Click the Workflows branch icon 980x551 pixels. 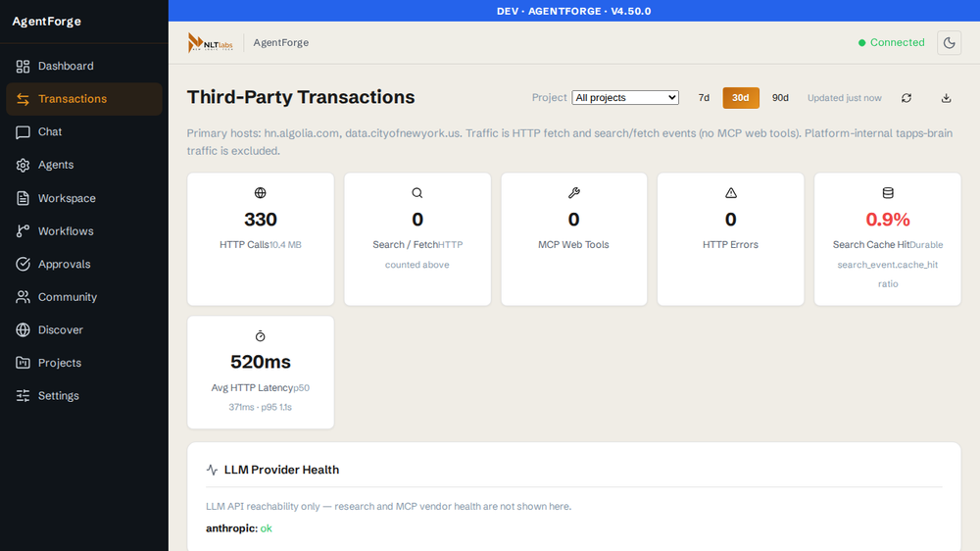pos(24,231)
